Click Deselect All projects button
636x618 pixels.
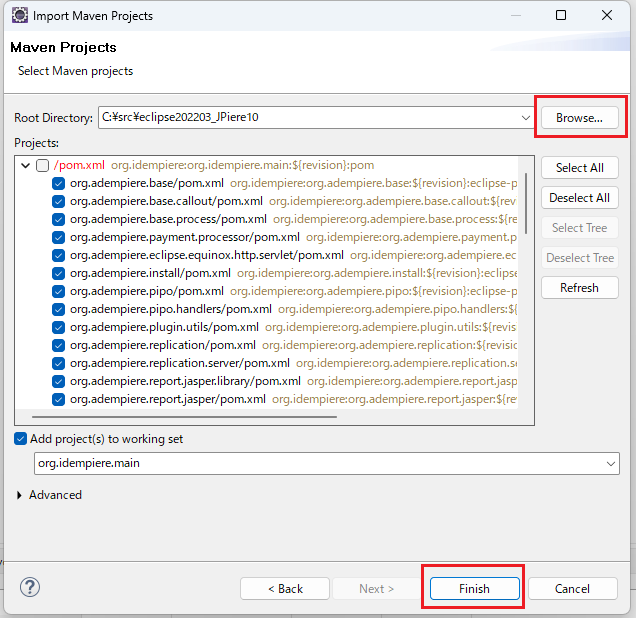point(579,198)
